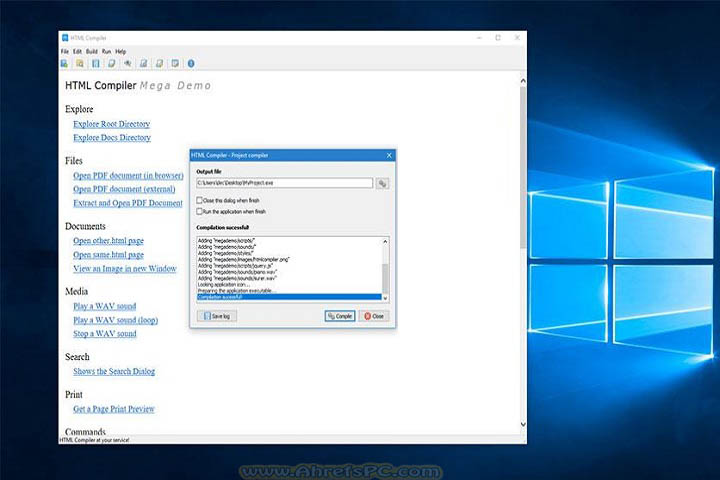Open the Help menu
Image resolution: width=720 pixels, height=480 pixels.
[120, 51]
